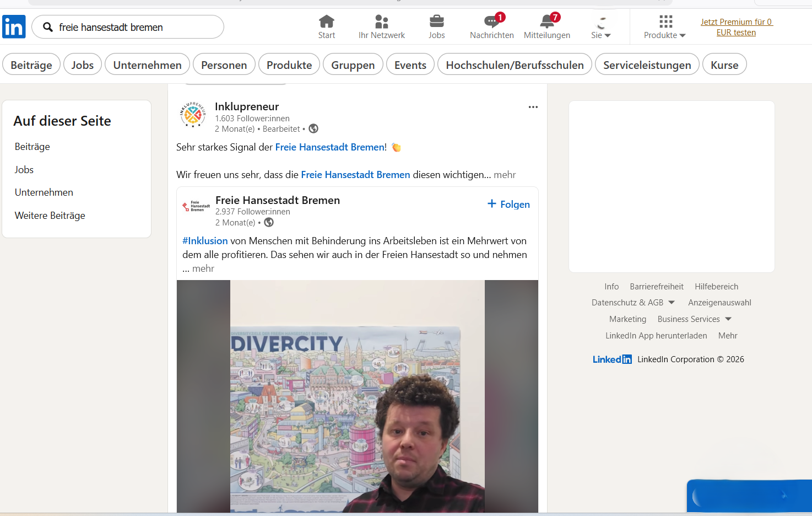Image resolution: width=812 pixels, height=516 pixels.
Task: Click Jetzt Premium testen link
Action: coord(736,27)
